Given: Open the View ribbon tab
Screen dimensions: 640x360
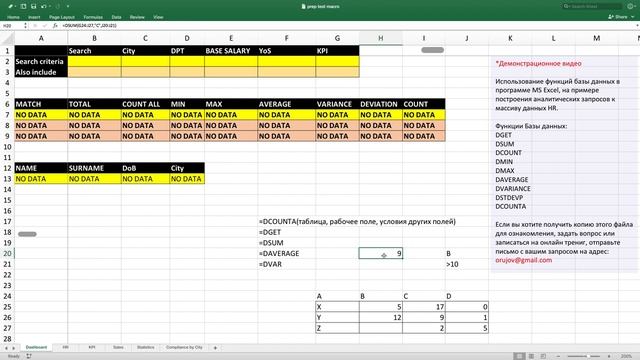Looking at the screenshot, I should pos(158,17).
